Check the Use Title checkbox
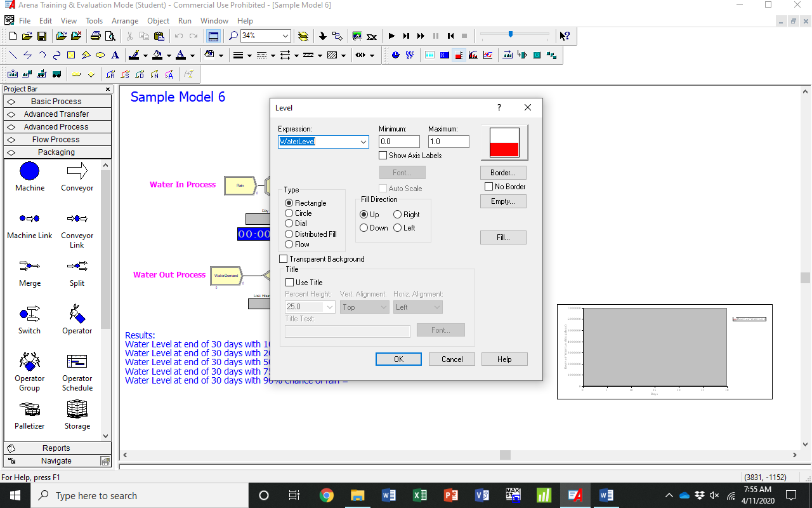 click(x=289, y=283)
